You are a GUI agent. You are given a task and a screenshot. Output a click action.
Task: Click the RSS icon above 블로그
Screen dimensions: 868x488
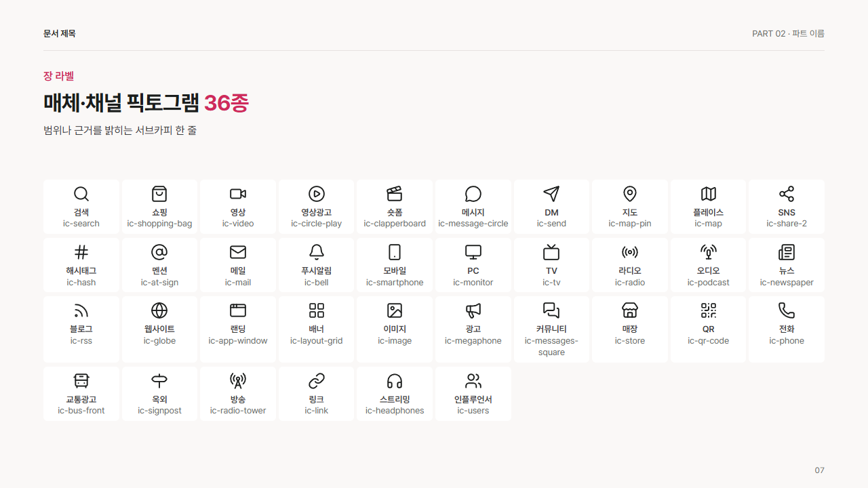(81, 311)
